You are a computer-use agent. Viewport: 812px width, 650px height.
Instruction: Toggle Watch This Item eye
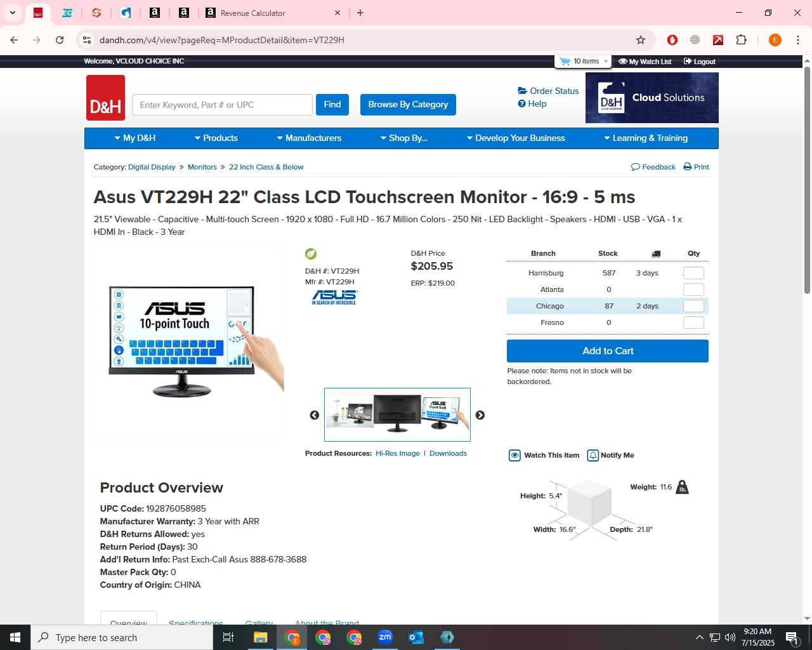(514, 455)
